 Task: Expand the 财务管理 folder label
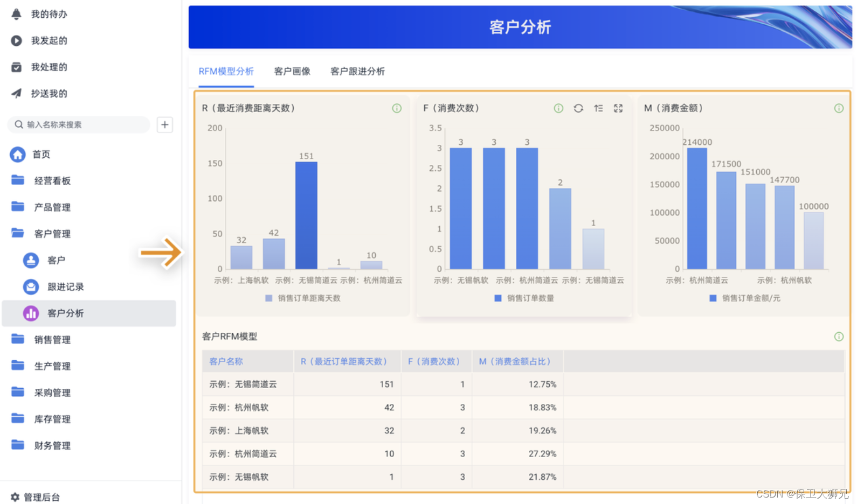52,446
